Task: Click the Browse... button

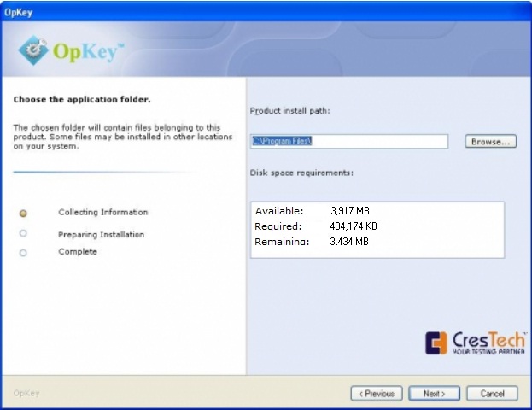Action: (x=490, y=141)
